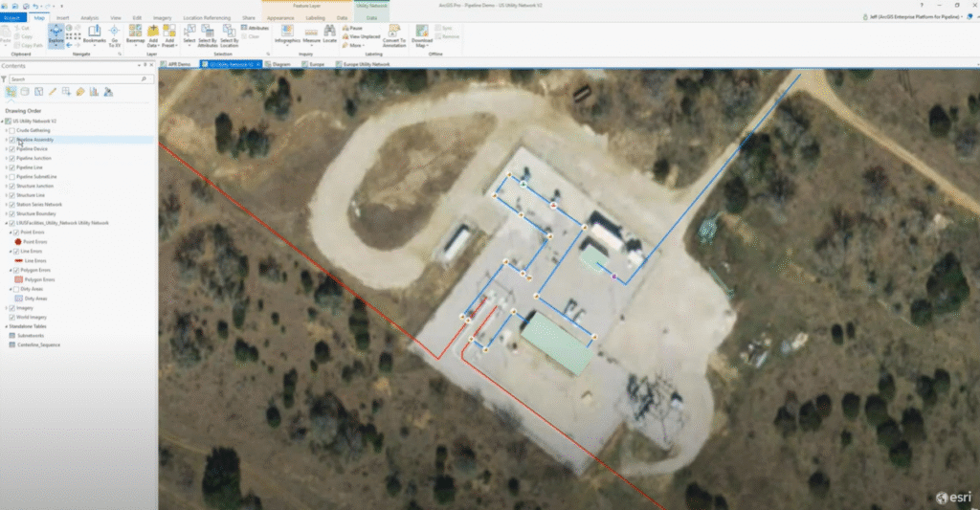Image resolution: width=980 pixels, height=510 pixels.
Task: Click Undo in quick access toolbar
Action: tap(35, 6)
